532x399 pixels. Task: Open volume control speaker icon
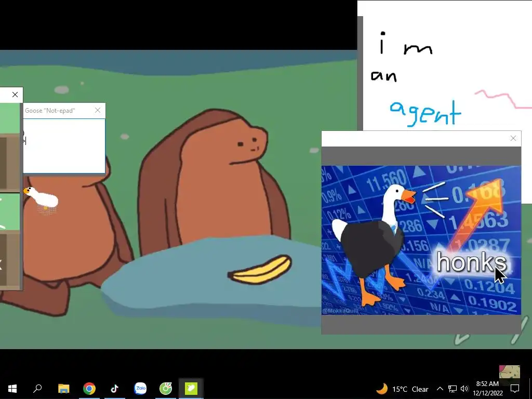[464, 389]
